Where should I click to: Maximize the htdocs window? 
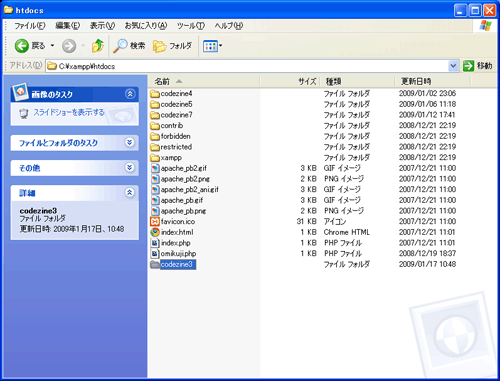click(x=475, y=11)
